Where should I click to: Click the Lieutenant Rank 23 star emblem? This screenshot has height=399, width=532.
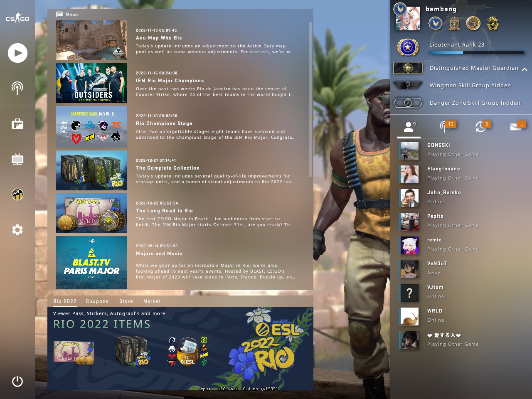pyautogui.click(x=408, y=47)
